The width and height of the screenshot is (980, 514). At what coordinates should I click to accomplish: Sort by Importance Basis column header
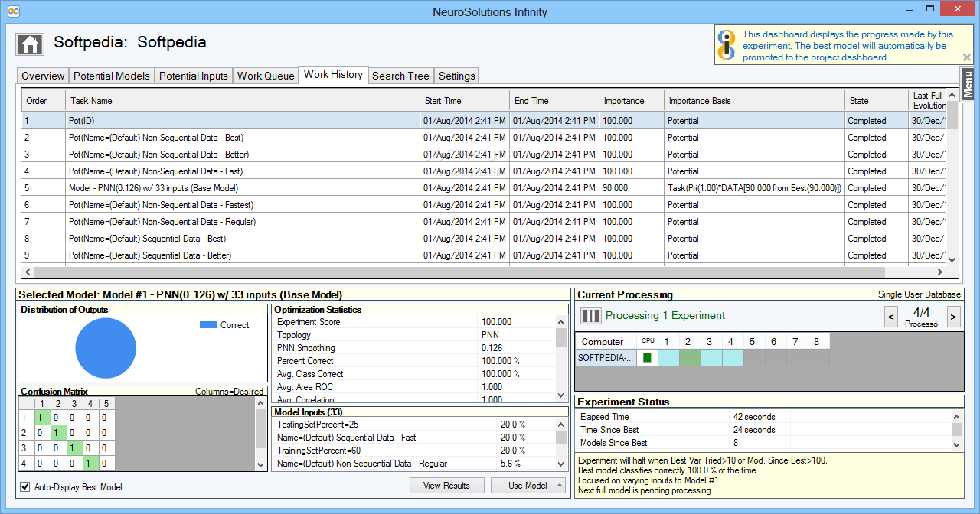[754, 101]
